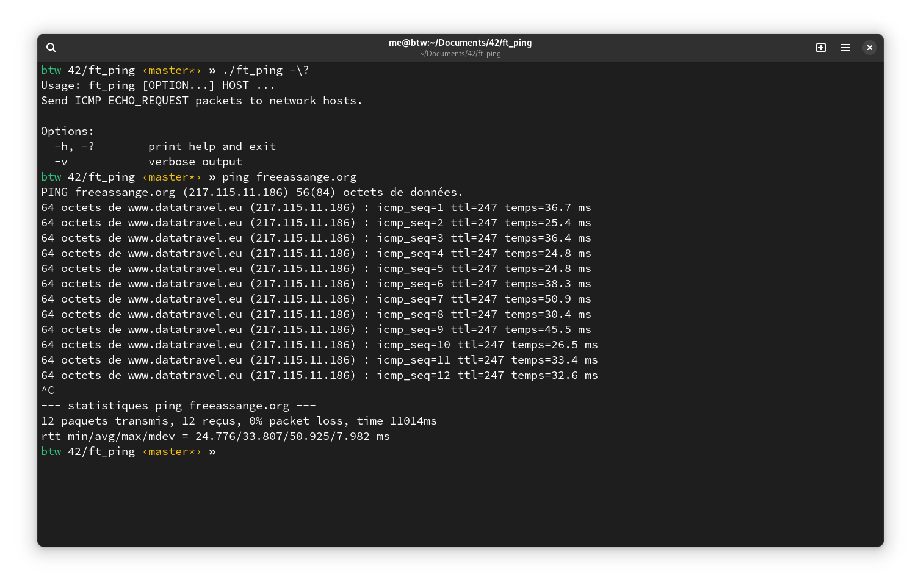Open a new tab using the plus icon
The height and width of the screenshot is (588, 921).
[x=821, y=48]
